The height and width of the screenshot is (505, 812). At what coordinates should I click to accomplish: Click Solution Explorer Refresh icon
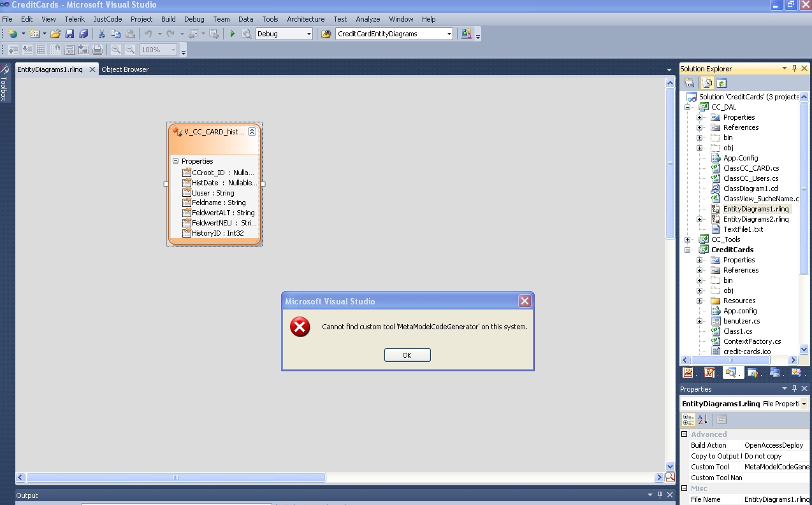pos(721,83)
